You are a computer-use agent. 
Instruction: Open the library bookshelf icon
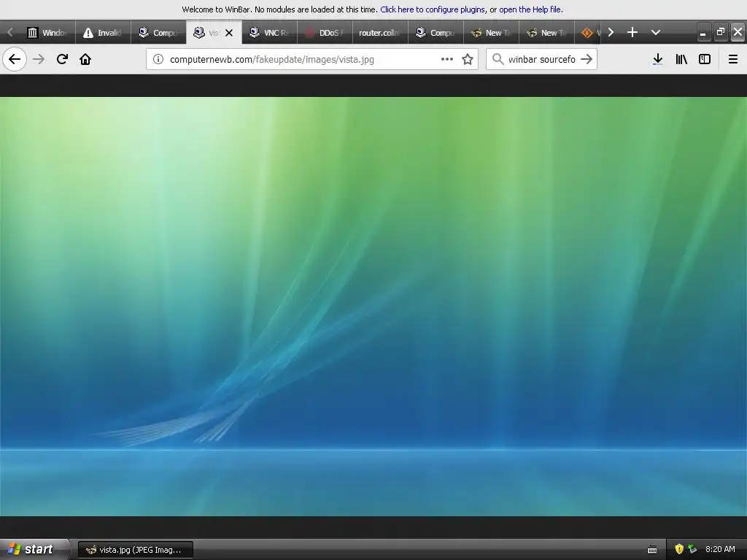[681, 59]
